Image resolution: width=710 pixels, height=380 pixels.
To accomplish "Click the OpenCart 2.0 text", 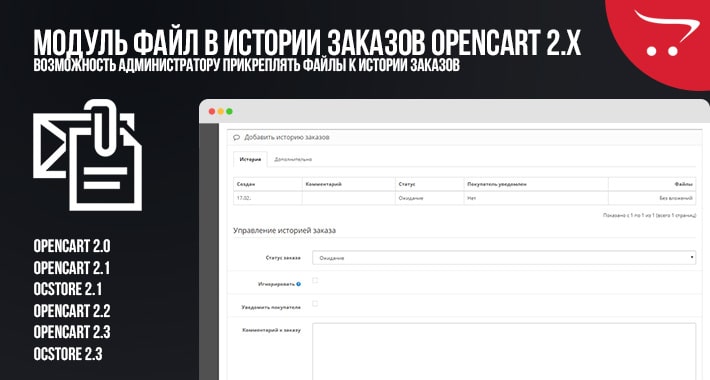I will tap(72, 246).
